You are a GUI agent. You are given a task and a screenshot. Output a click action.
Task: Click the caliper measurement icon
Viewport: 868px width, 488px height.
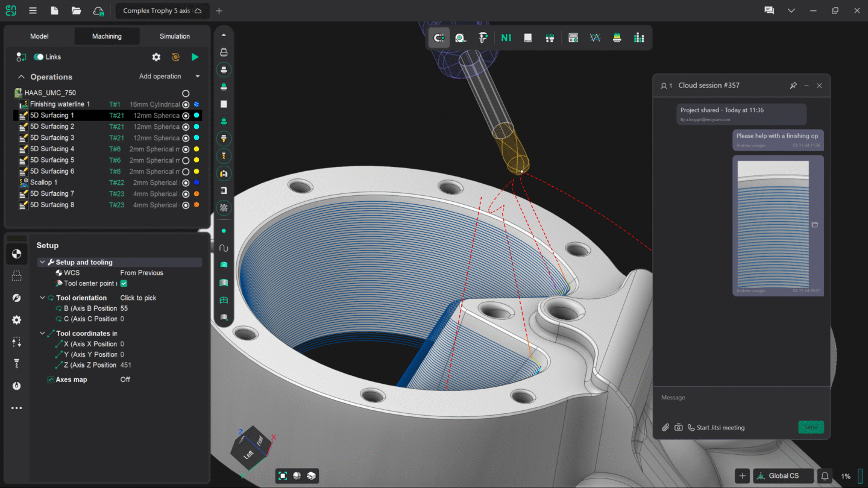tap(482, 37)
